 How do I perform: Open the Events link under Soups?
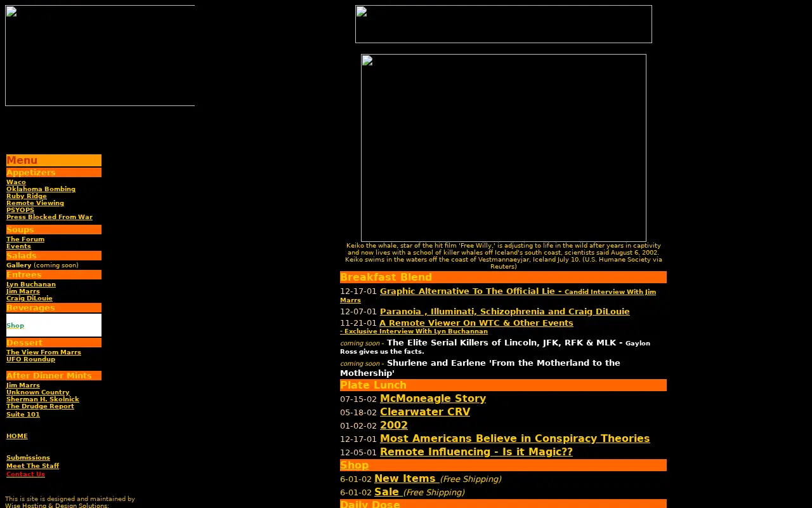pyautogui.click(x=18, y=246)
